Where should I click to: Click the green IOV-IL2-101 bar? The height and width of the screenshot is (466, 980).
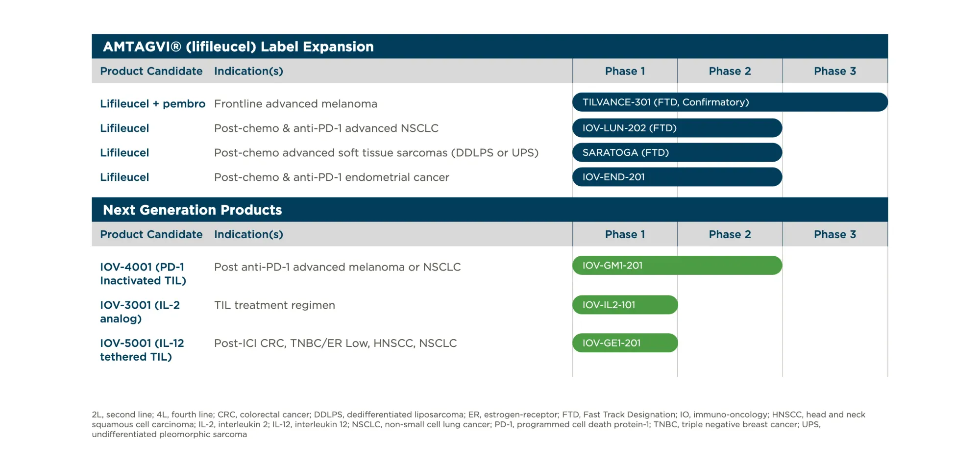tap(625, 305)
